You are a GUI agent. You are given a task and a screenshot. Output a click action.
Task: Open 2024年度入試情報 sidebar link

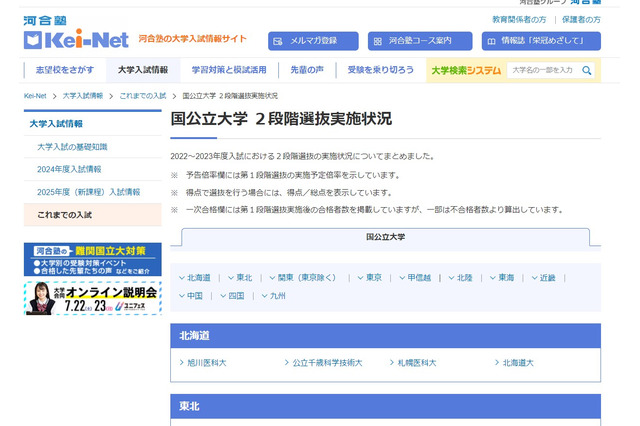click(x=69, y=169)
